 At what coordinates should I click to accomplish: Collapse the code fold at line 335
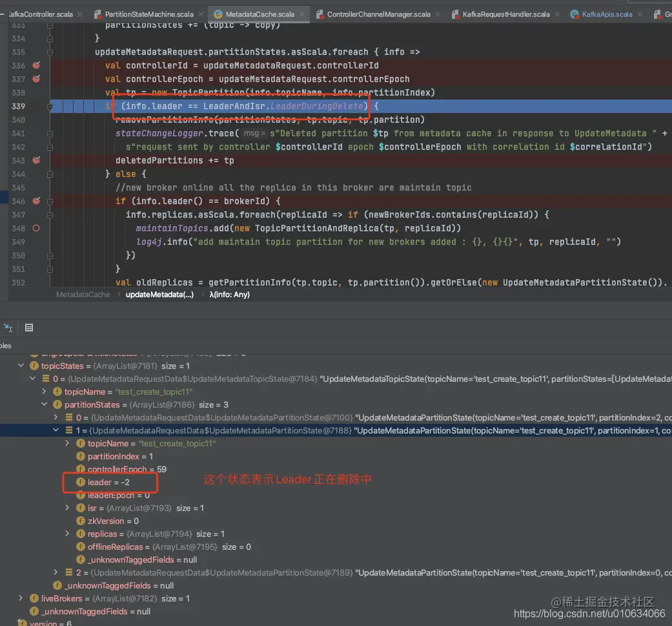tap(50, 52)
